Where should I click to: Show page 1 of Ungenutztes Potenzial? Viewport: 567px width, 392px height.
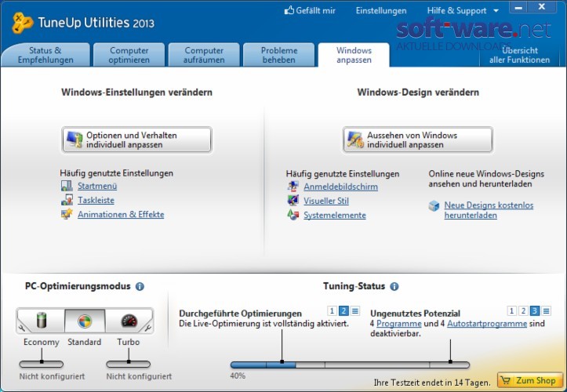coord(511,310)
